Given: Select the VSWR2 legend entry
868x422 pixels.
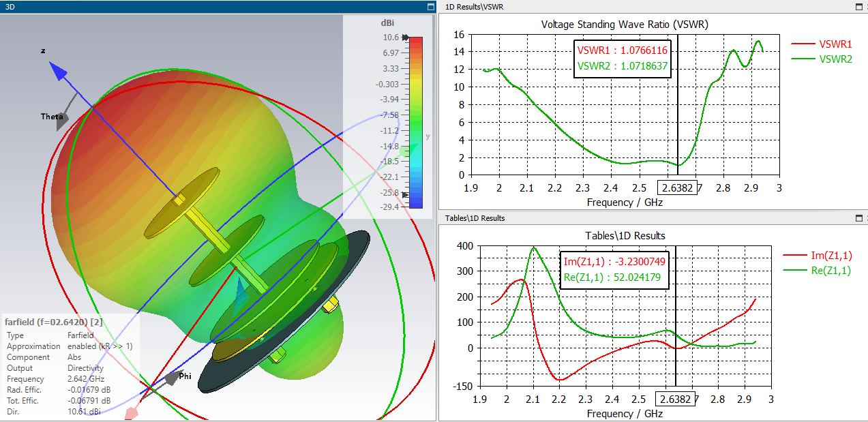Looking at the screenshot, I should (x=822, y=59).
